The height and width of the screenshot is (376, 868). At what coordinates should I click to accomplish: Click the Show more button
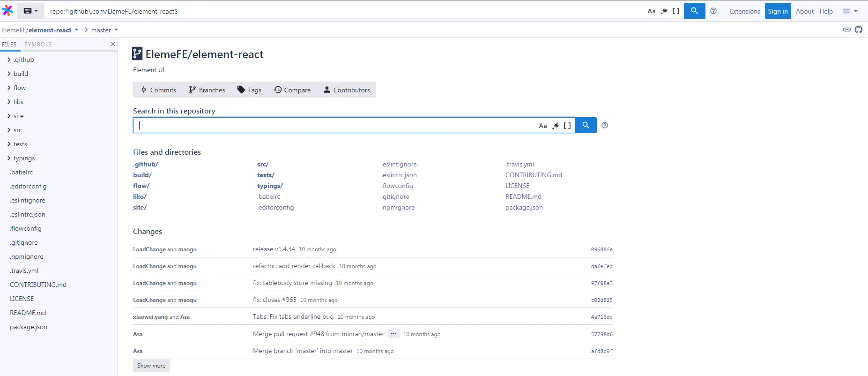(x=151, y=366)
